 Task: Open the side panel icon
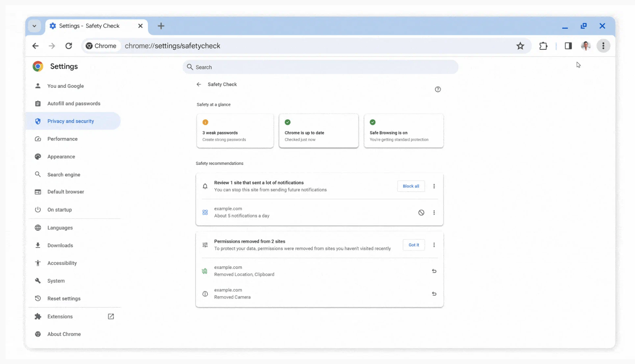click(568, 46)
